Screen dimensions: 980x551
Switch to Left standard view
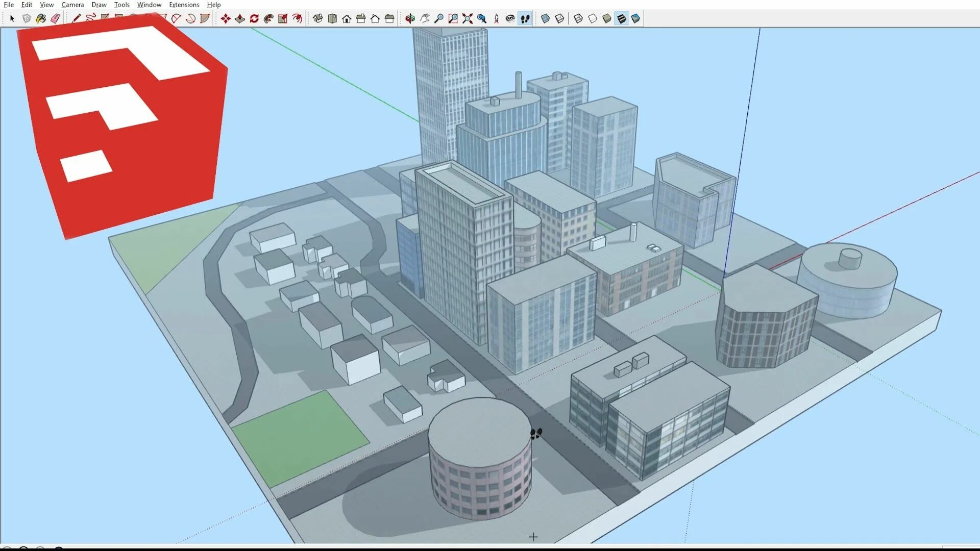(x=389, y=19)
